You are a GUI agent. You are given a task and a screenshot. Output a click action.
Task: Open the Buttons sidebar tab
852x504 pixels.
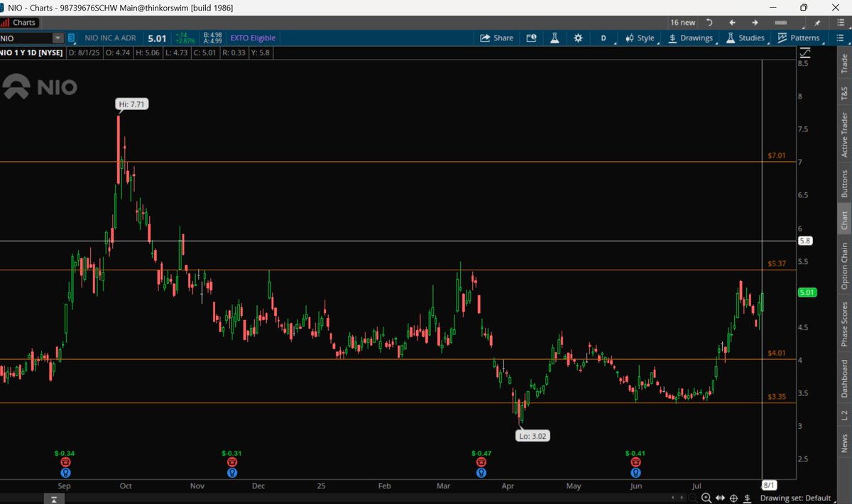click(844, 183)
